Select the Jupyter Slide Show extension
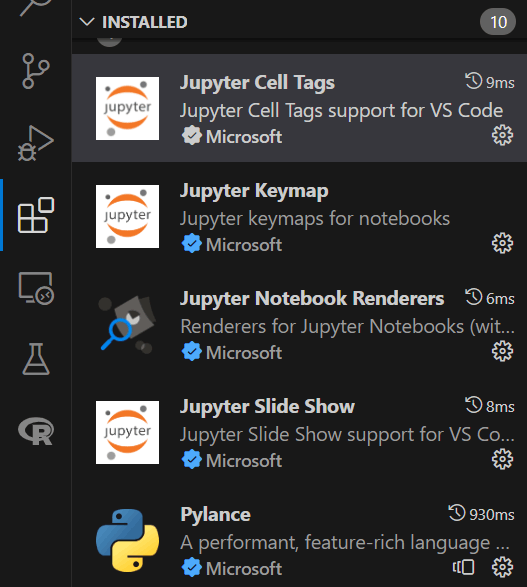Viewport: 527px width, 587px height. coord(299,432)
